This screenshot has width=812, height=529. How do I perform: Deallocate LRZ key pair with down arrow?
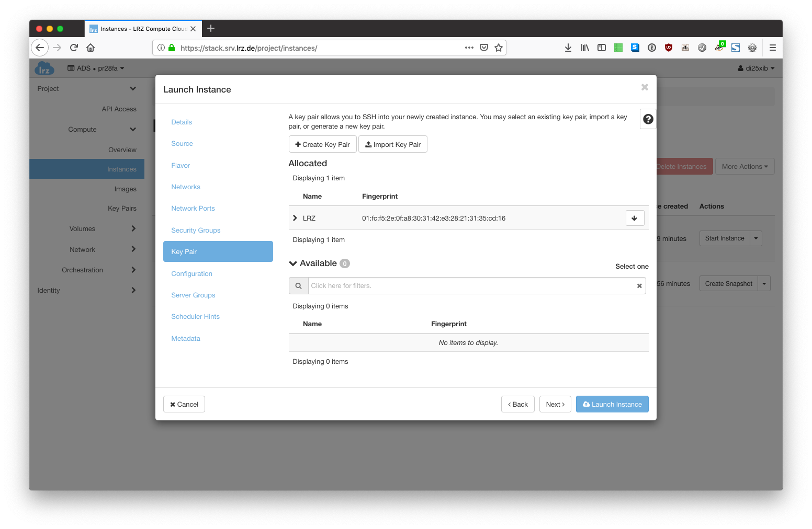(x=634, y=218)
